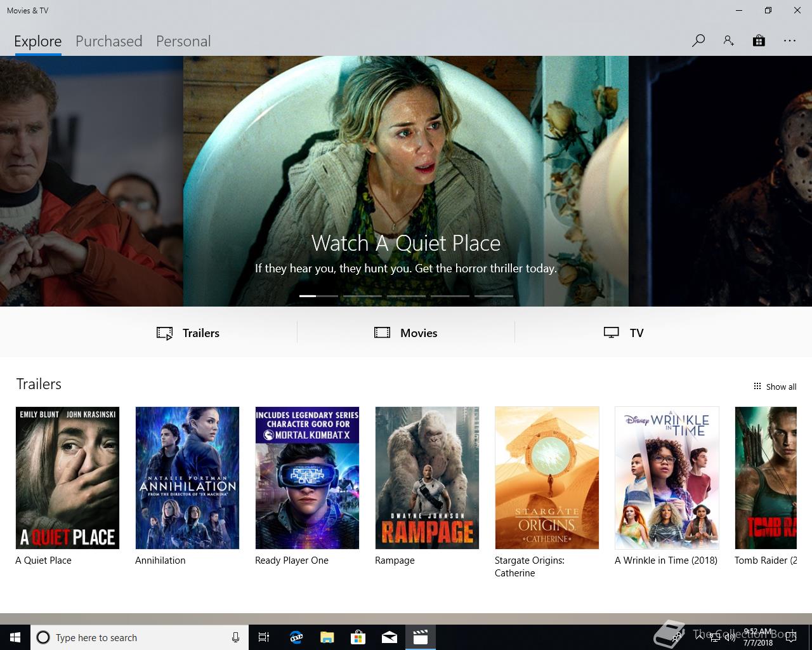
Task: Open Microsoft Store from the taskbar
Action: [x=358, y=637]
